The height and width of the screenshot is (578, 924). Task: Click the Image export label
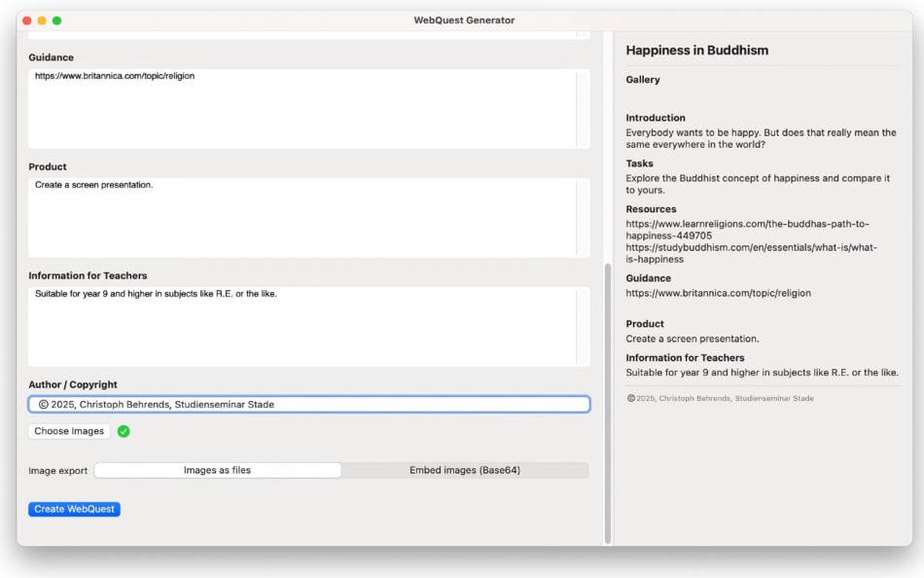[58, 470]
